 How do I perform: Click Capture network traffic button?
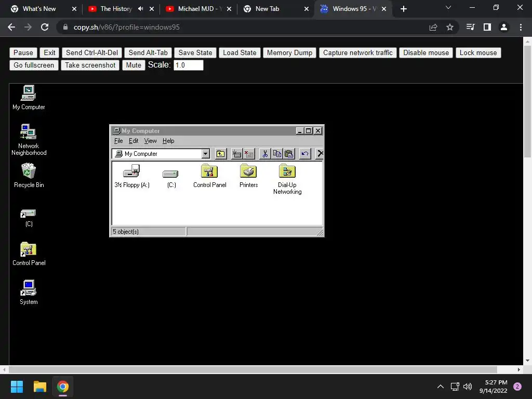357,52
